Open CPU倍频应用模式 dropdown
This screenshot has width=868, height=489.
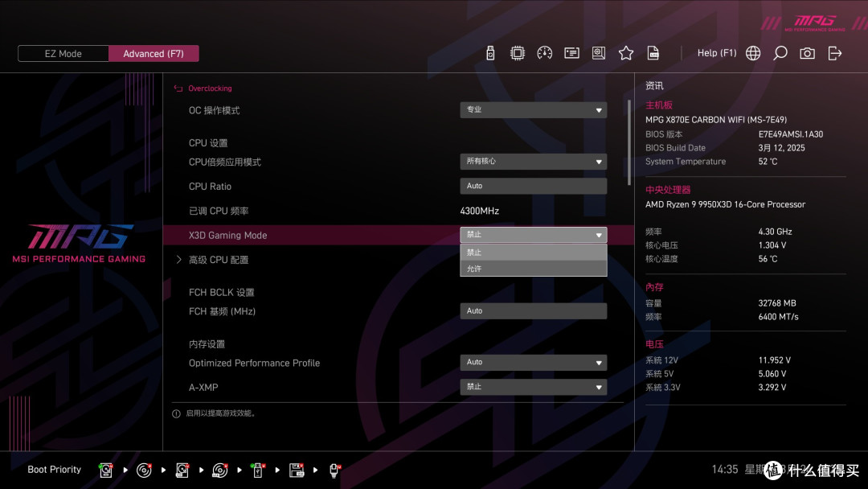(533, 161)
